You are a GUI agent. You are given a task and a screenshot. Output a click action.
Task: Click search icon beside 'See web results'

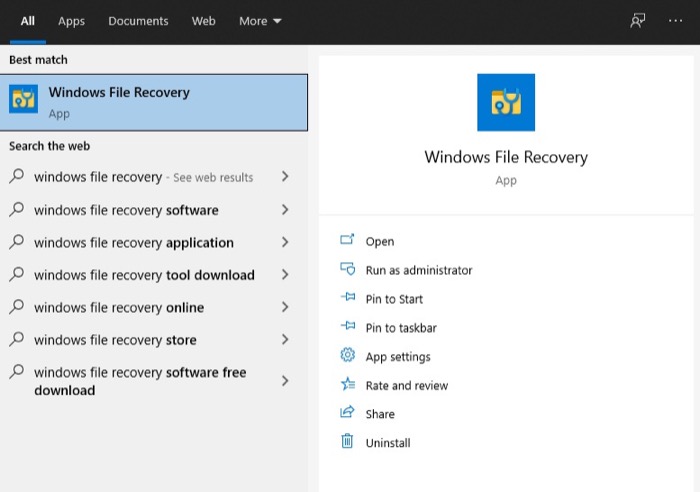point(17,176)
